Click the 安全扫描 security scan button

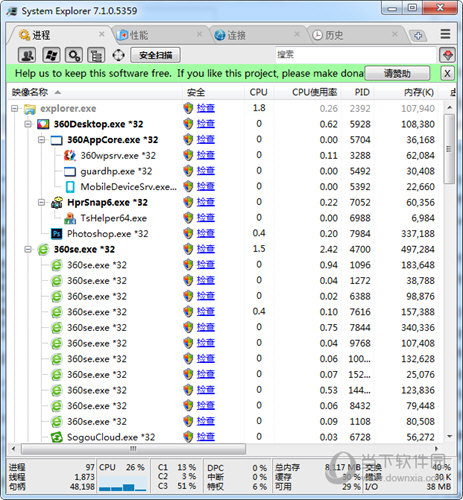coord(155,55)
